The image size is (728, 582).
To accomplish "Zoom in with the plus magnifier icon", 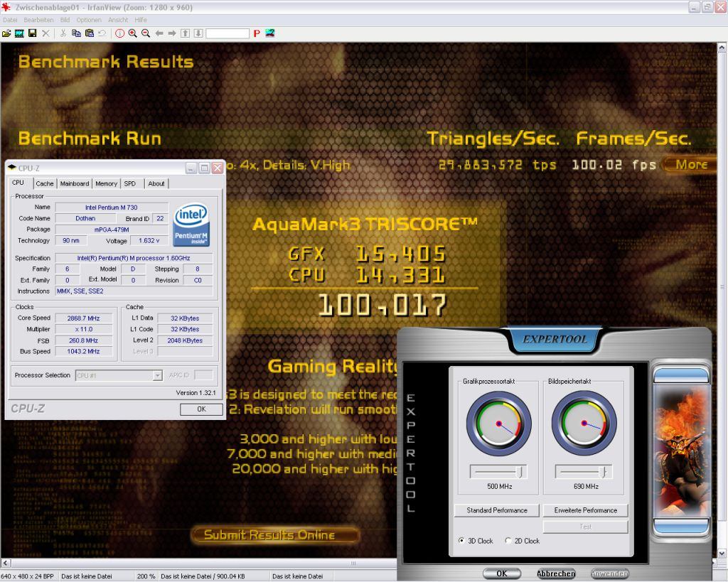I will (133, 33).
